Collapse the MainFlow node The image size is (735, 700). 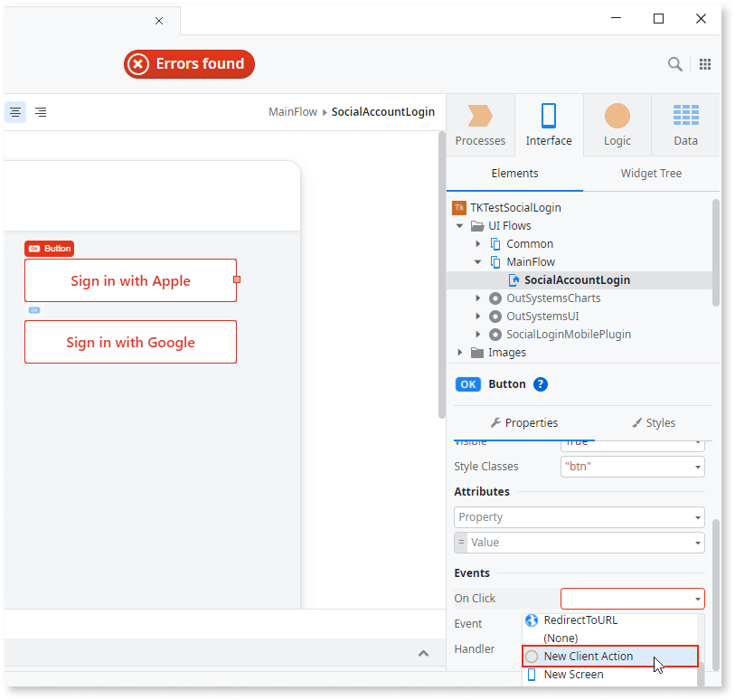coord(477,262)
